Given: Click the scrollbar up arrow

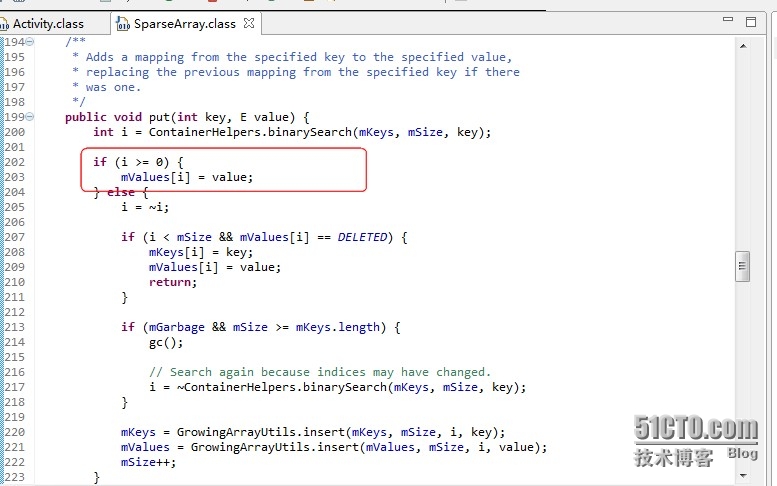Looking at the screenshot, I should 743,46.
